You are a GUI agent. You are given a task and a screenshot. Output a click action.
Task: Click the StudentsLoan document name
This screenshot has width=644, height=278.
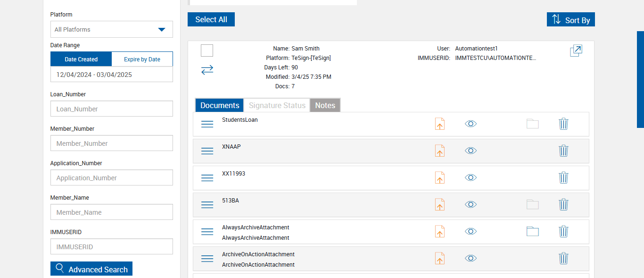(240, 120)
